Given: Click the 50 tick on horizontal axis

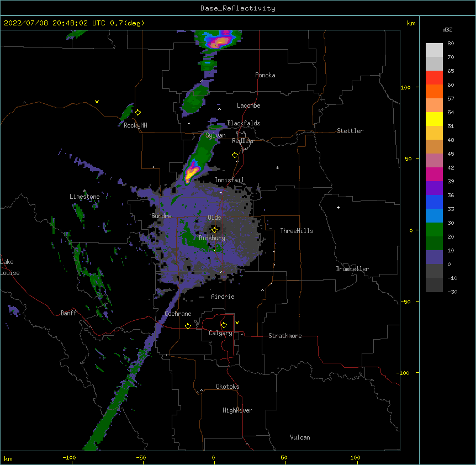Looking at the screenshot, I should tap(284, 458).
